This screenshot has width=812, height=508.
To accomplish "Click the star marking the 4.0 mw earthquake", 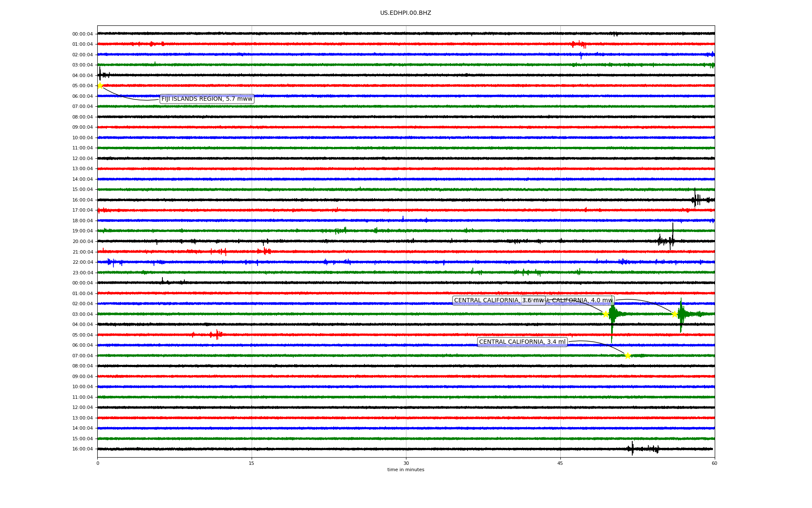I will click(675, 314).
